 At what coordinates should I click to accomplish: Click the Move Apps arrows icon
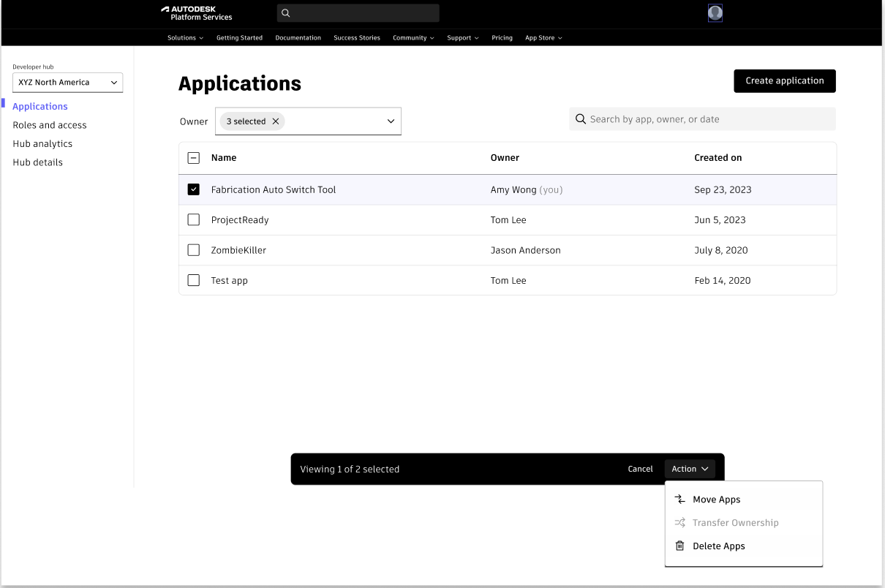coord(679,500)
